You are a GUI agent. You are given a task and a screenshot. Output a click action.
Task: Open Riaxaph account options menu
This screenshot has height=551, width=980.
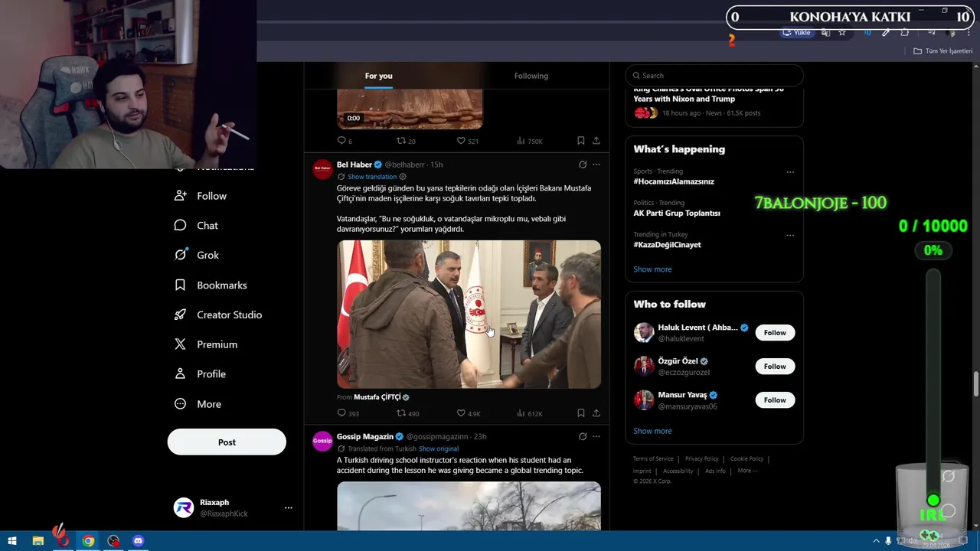(x=289, y=507)
